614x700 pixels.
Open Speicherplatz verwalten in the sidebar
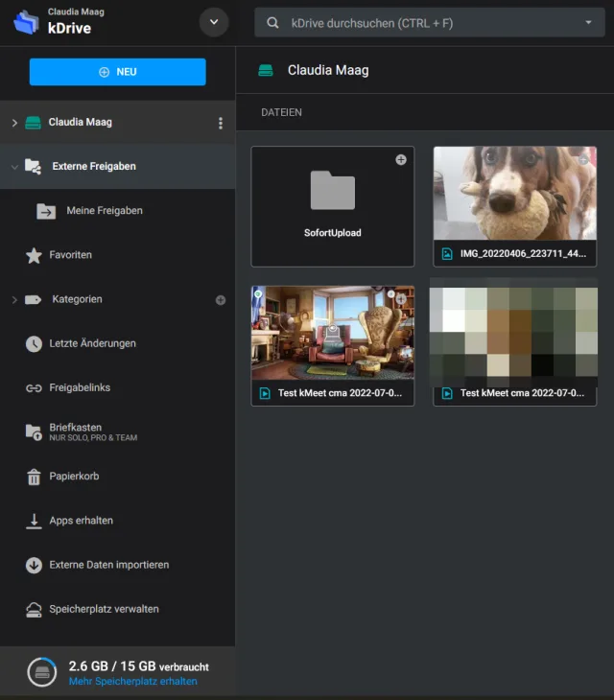104,609
